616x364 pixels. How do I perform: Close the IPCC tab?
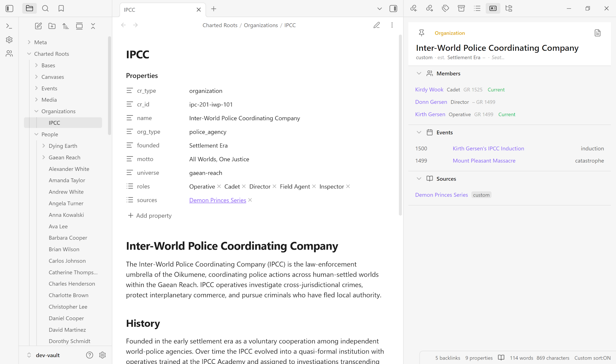click(x=199, y=10)
